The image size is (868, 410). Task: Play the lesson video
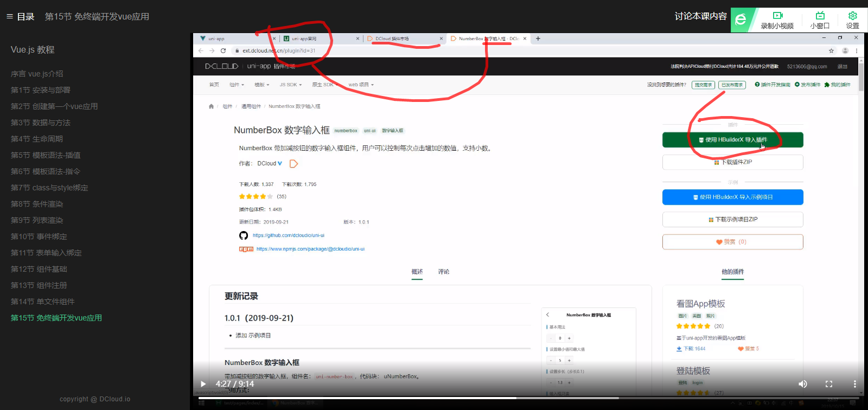(203, 384)
